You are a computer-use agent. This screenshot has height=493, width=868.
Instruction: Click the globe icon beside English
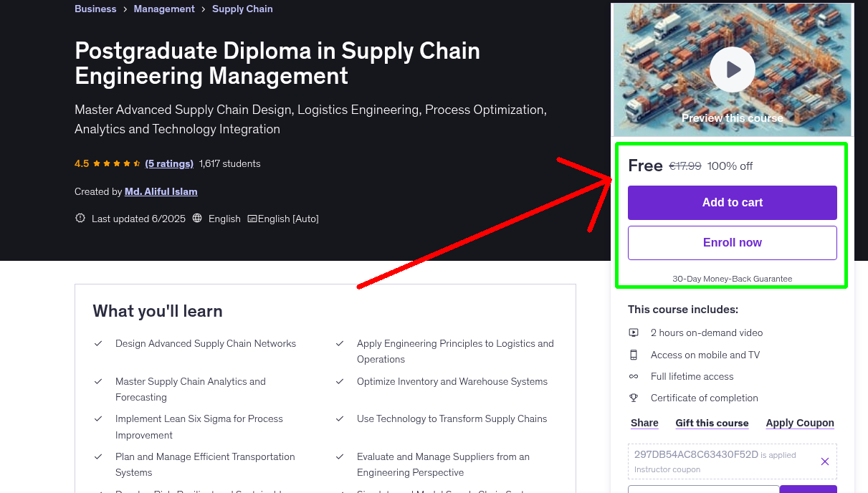coord(197,219)
